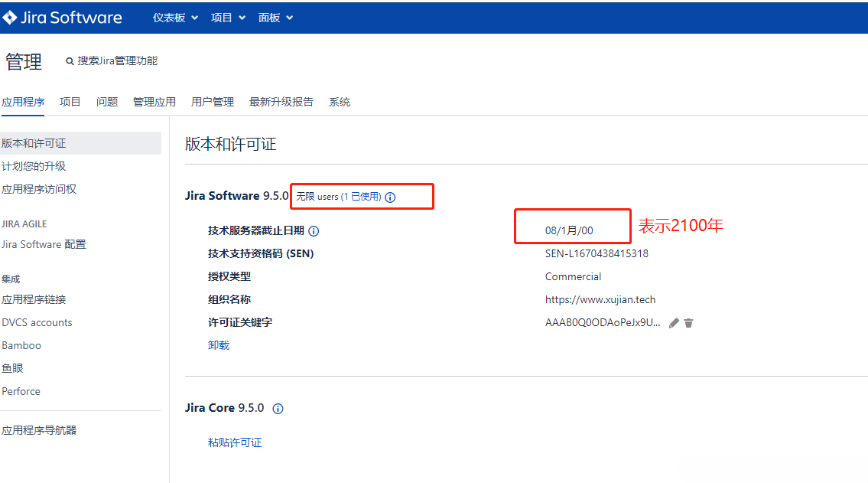Click the 卸载 link for Jira Software
Screen dimensions: 868x483
(219, 345)
